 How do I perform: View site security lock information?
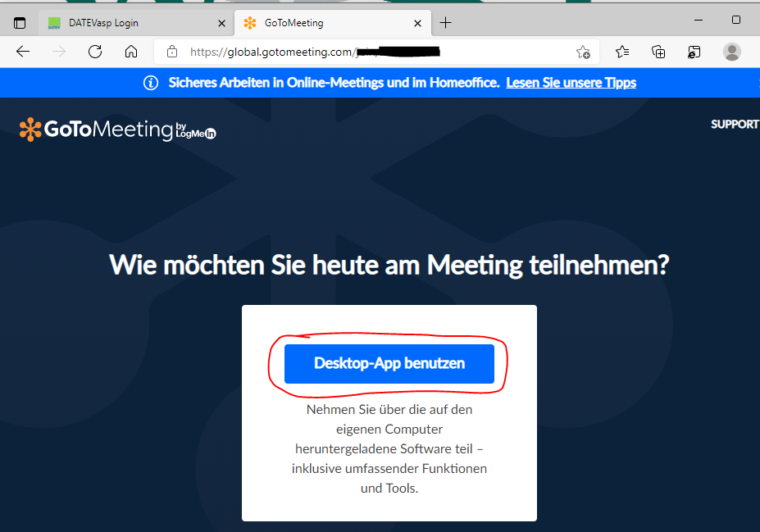[x=172, y=52]
